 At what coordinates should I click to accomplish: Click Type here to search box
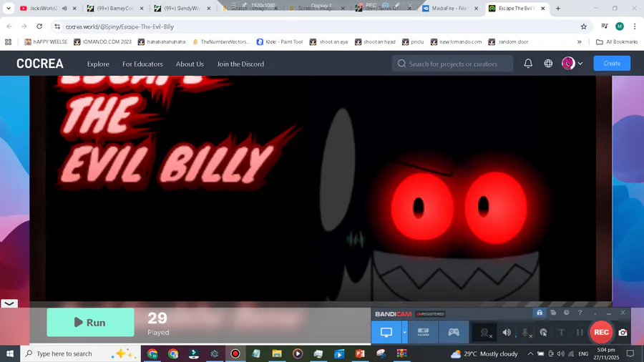click(x=80, y=354)
